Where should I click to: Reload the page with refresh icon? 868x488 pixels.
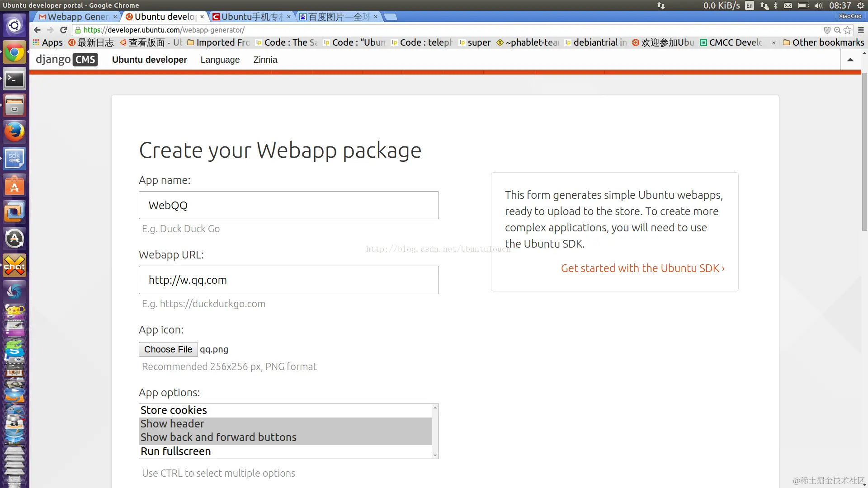63,30
